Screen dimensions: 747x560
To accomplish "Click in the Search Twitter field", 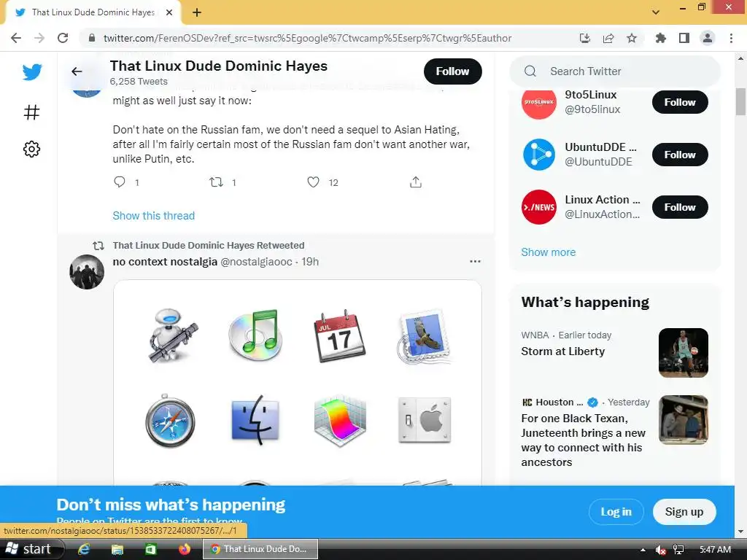I will point(614,71).
